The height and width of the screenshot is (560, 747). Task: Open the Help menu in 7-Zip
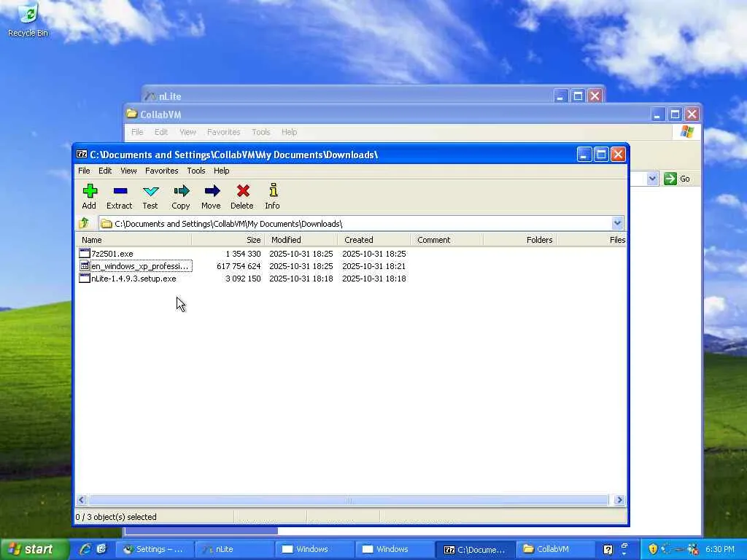[221, 171]
